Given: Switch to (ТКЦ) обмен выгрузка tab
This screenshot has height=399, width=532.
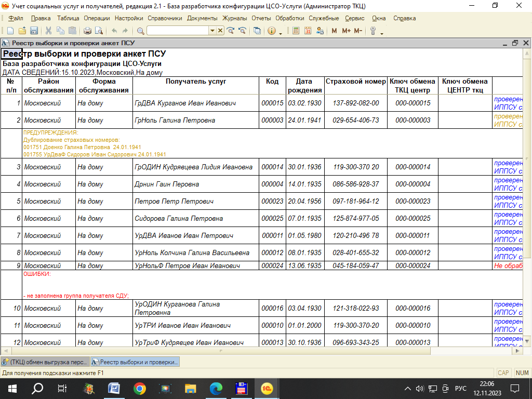Looking at the screenshot, I should click(x=45, y=362).
